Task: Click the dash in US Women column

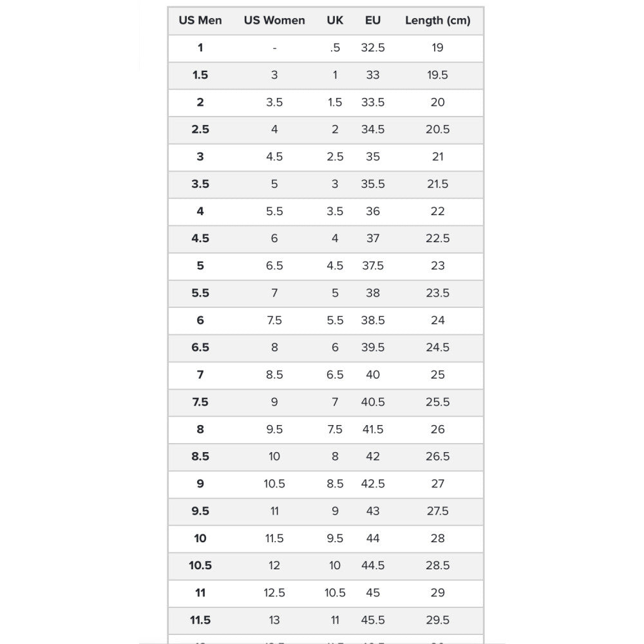Action: tap(274, 48)
